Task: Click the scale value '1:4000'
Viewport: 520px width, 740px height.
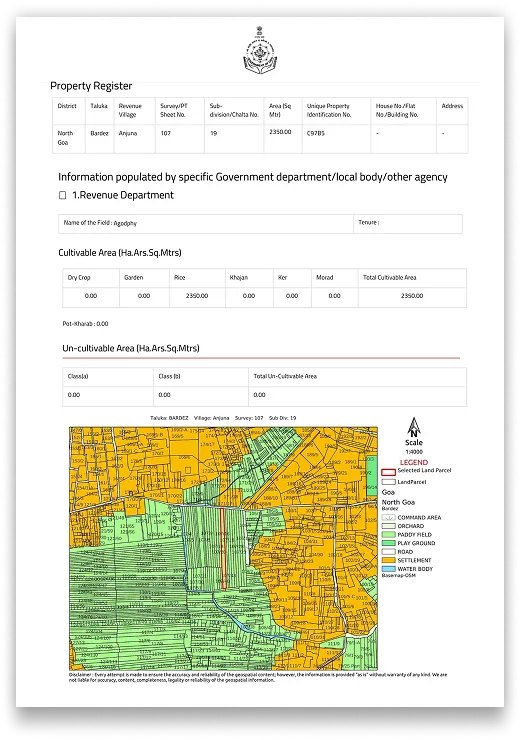Action: pyautogui.click(x=414, y=452)
